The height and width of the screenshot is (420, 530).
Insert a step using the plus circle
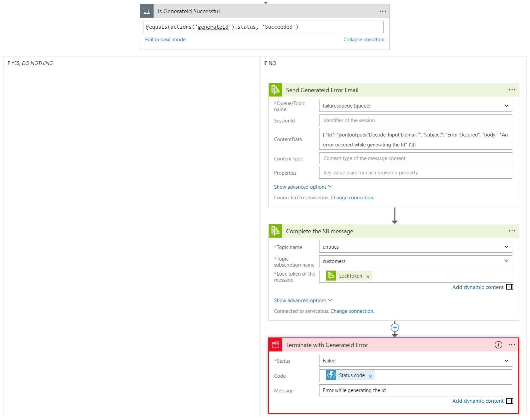tap(395, 327)
